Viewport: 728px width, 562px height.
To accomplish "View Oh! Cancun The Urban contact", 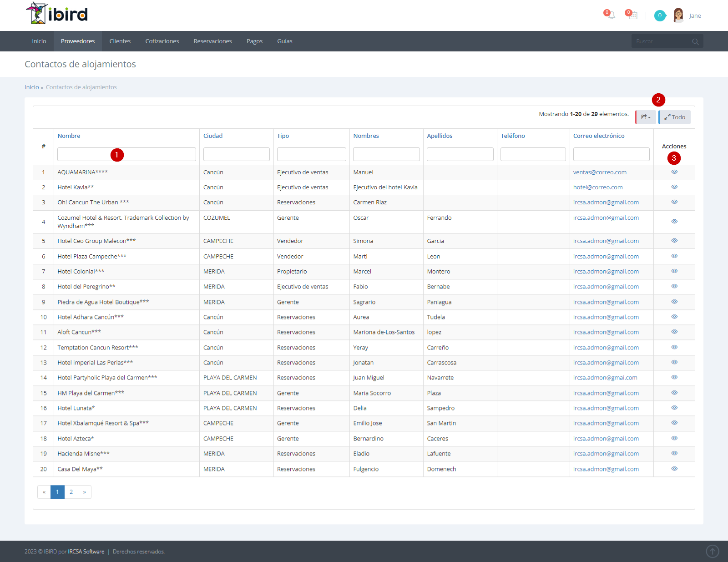I will (674, 202).
